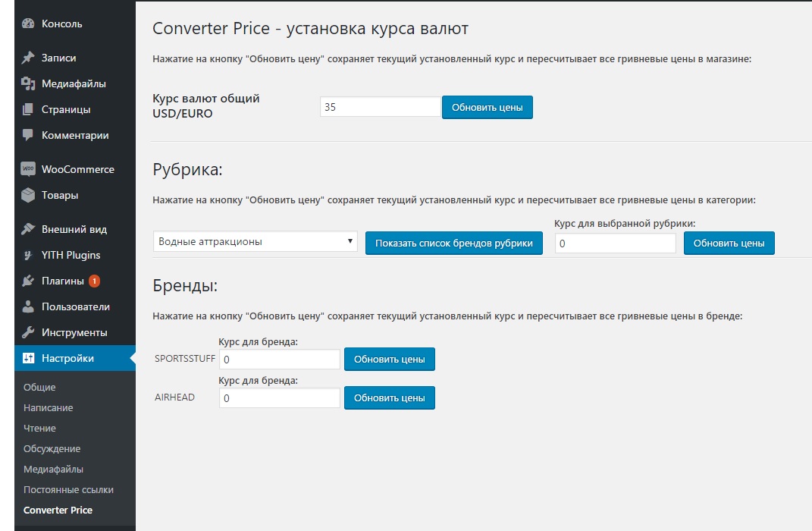Open the Инструменты menu

(x=75, y=332)
